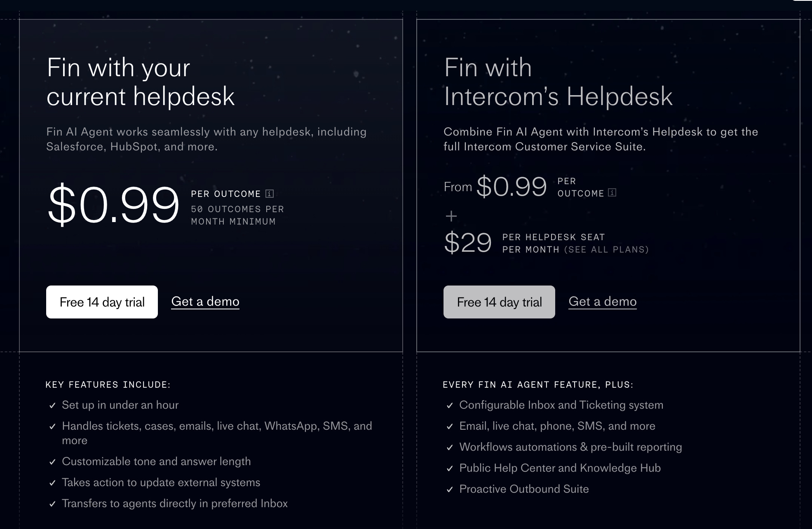Get a demo for Fin with Intercom's Helpdesk
812x529 pixels.
[x=603, y=302]
